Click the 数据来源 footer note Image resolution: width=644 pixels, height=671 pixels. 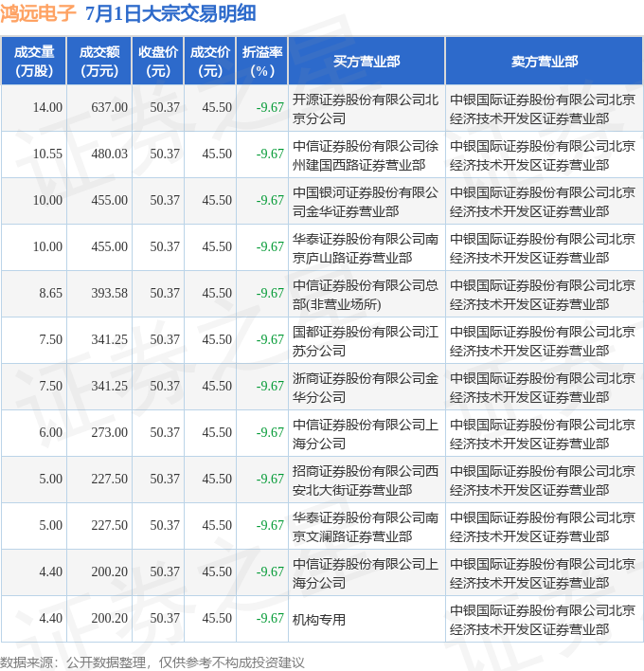tap(152, 662)
